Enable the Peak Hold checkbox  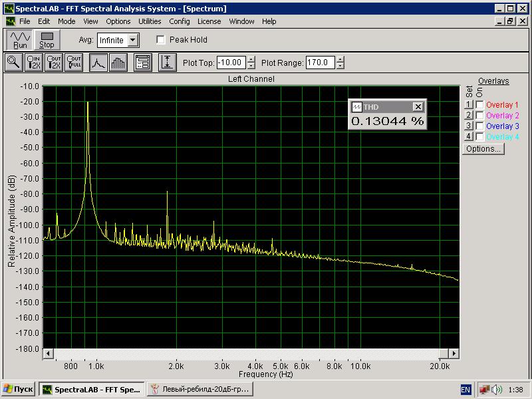pyautogui.click(x=160, y=40)
